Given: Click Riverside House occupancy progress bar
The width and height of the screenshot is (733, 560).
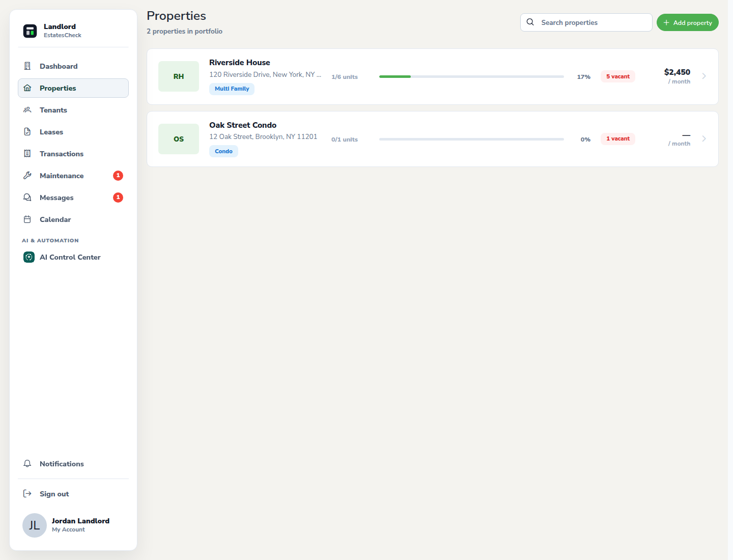Looking at the screenshot, I should (471, 76).
